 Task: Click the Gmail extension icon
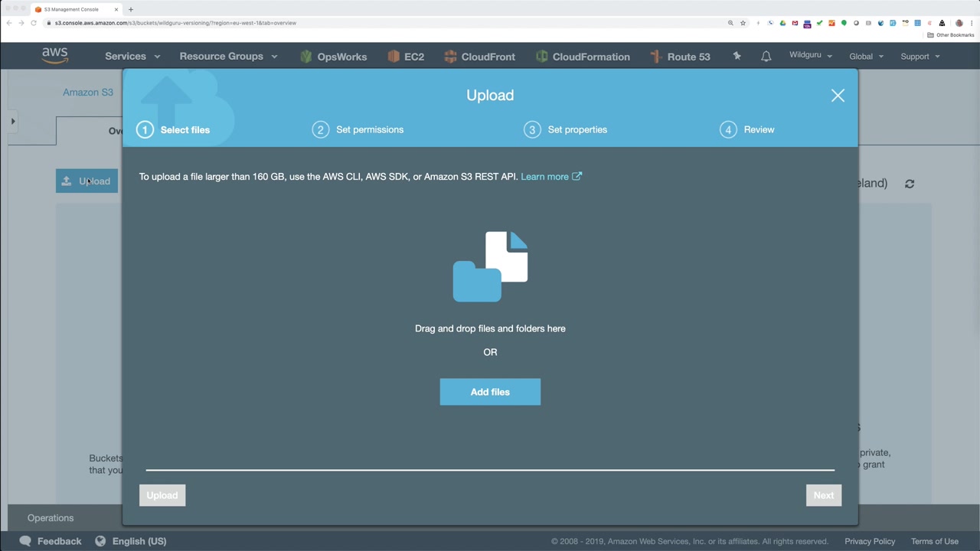click(795, 23)
